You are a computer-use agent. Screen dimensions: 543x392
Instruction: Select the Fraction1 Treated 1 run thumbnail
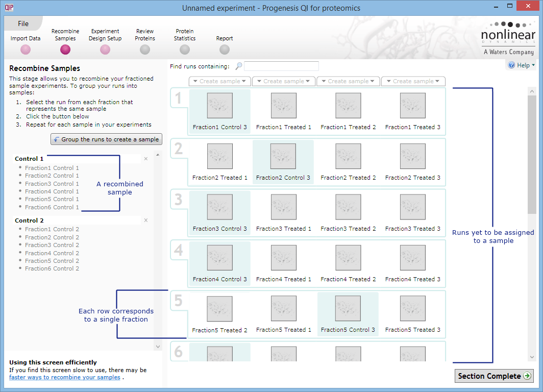284,106
